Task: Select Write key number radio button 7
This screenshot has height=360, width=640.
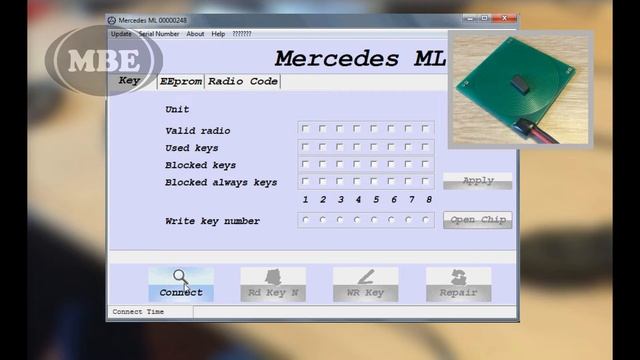Action: [x=408, y=220]
